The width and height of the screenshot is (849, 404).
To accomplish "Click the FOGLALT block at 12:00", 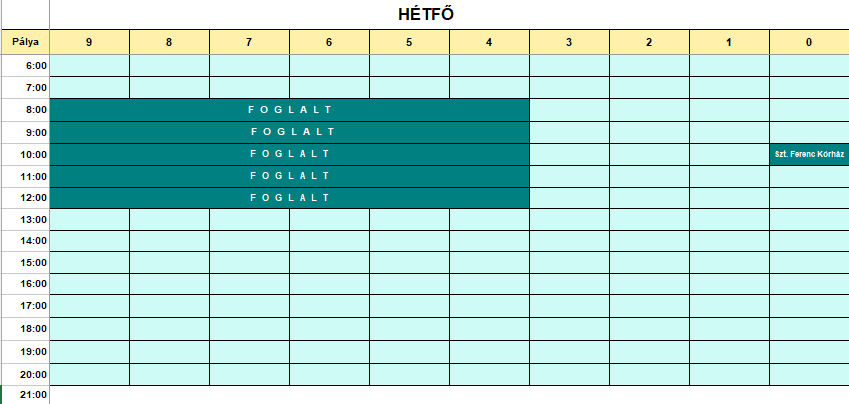I will [289, 198].
